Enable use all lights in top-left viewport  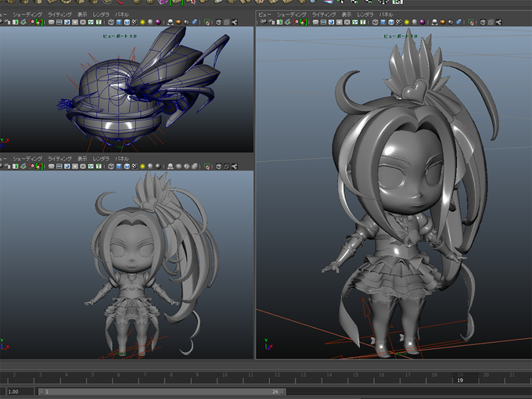click(x=142, y=22)
